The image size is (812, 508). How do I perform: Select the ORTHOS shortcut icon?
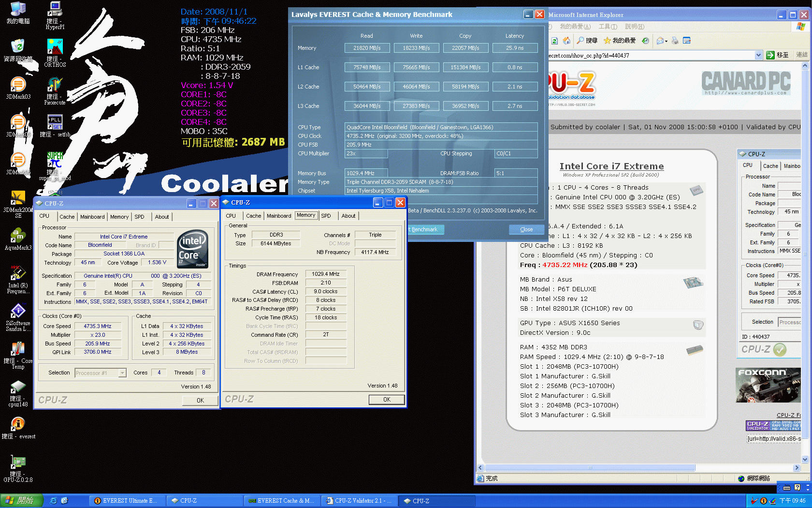(x=55, y=53)
